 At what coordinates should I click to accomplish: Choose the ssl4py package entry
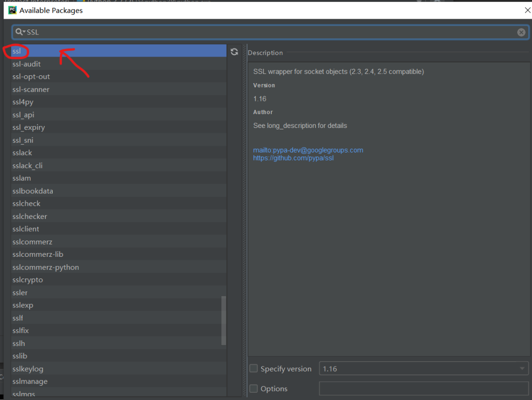tap(23, 102)
